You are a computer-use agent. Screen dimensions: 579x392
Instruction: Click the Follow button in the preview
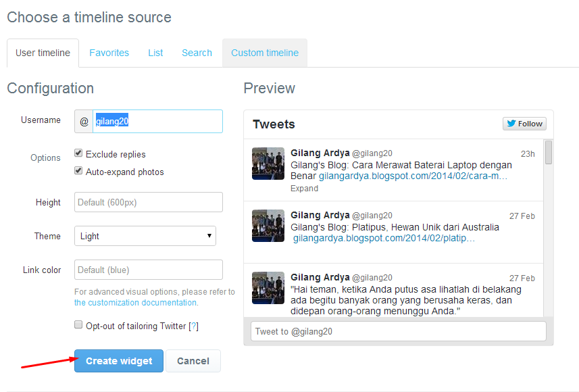(524, 124)
